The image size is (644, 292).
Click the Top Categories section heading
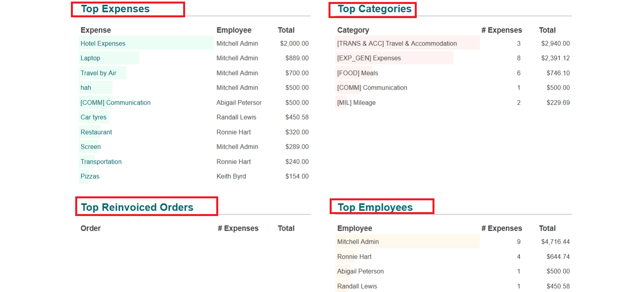375,9
